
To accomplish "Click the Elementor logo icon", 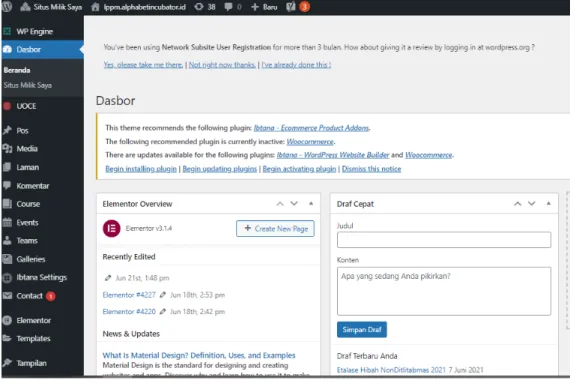I will tap(111, 228).
